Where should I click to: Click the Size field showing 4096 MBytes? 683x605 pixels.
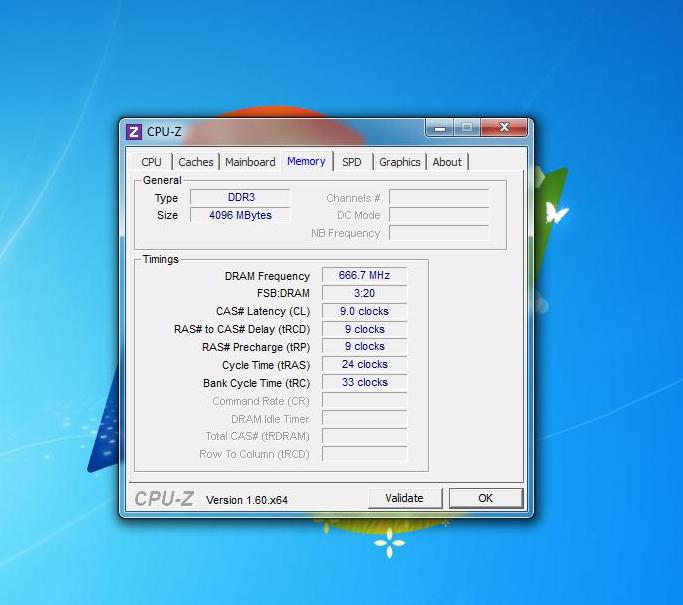coord(240,215)
